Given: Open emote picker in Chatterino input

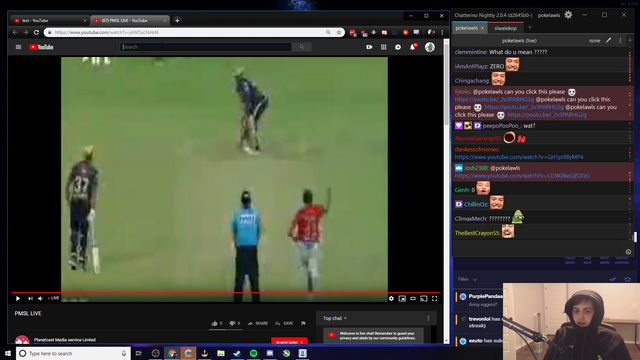Looking at the screenshot, I should (628, 252).
